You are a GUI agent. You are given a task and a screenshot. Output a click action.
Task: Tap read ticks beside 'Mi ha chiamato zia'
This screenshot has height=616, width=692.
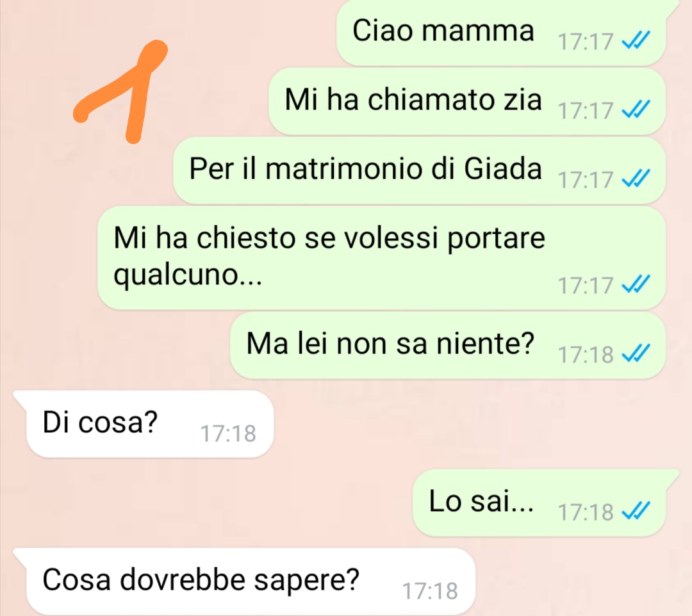tap(636, 109)
